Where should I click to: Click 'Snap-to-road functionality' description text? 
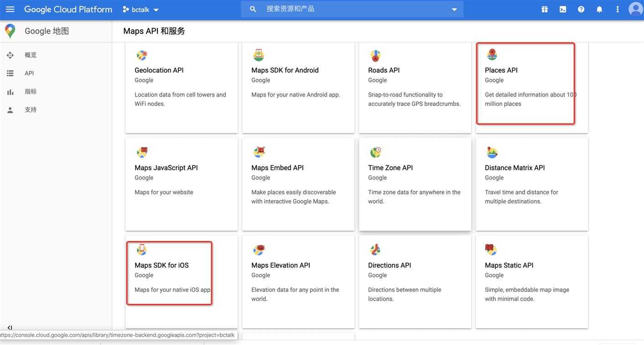pyautogui.click(x=414, y=99)
